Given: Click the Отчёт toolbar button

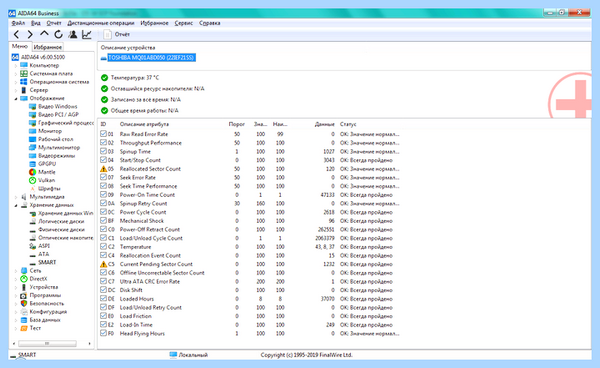Looking at the screenshot, I should (x=117, y=34).
